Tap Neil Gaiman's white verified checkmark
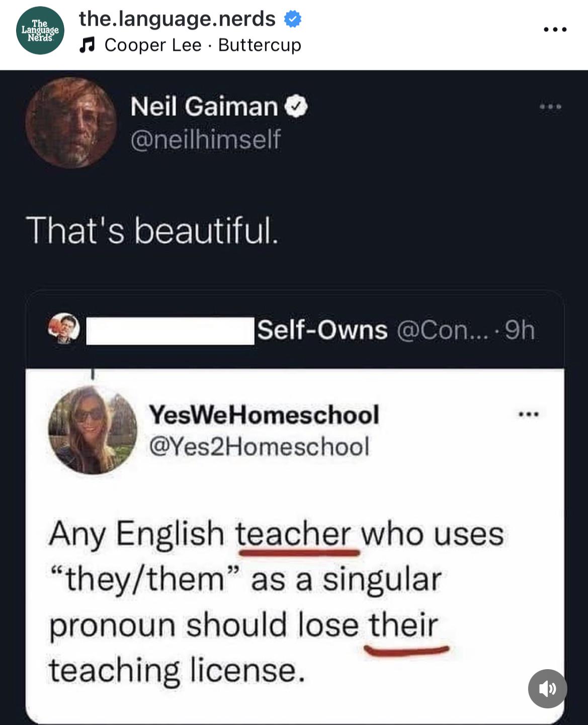This screenshot has height=725, width=588. pos(296,107)
